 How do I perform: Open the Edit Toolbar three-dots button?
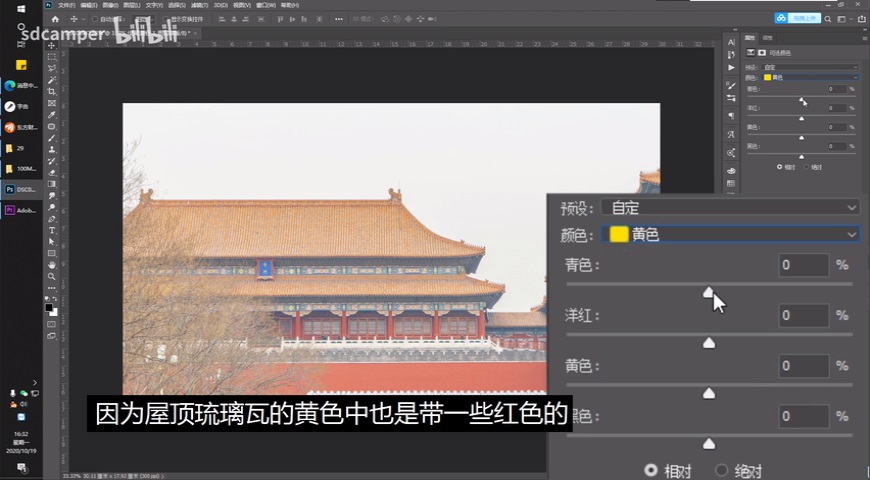tap(52, 288)
